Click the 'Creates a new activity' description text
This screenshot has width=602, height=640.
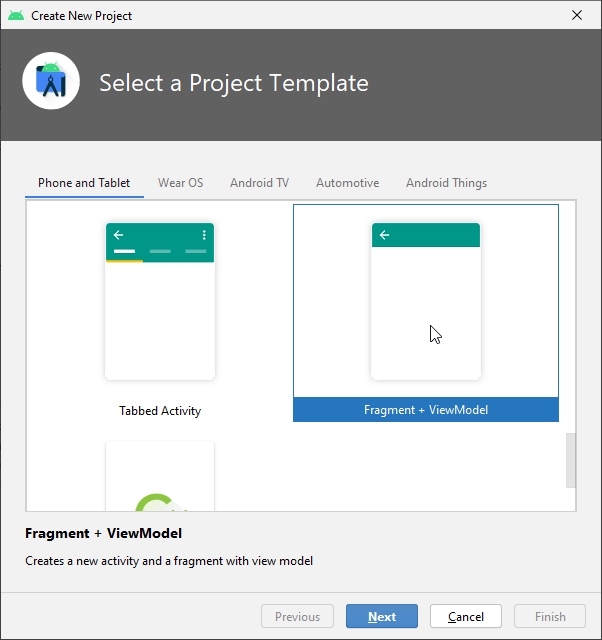point(169,561)
